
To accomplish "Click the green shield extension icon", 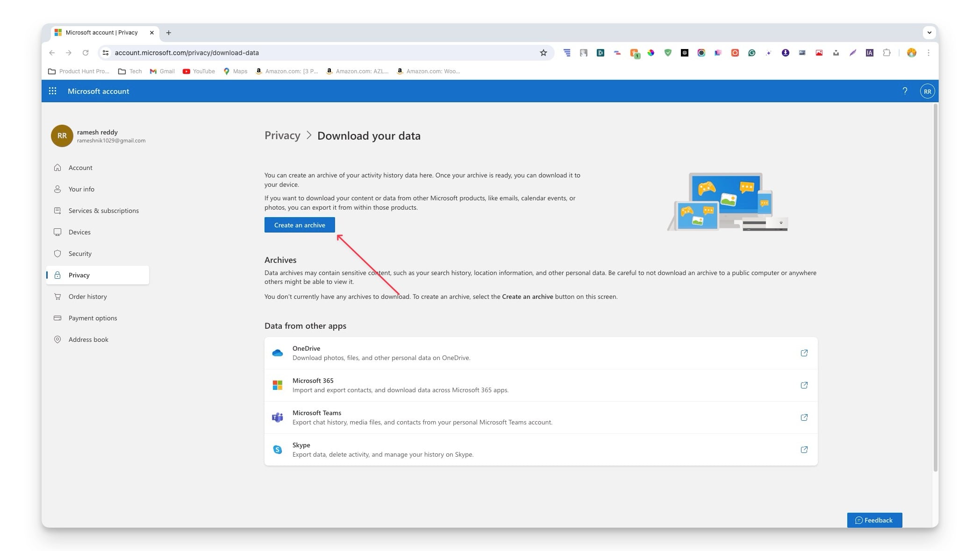I will pyautogui.click(x=668, y=53).
